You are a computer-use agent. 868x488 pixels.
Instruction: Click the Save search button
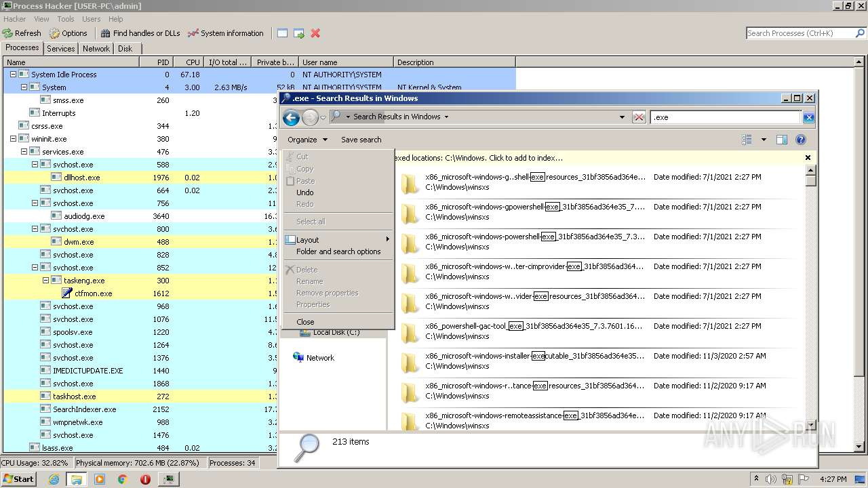click(x=361, y=140)
